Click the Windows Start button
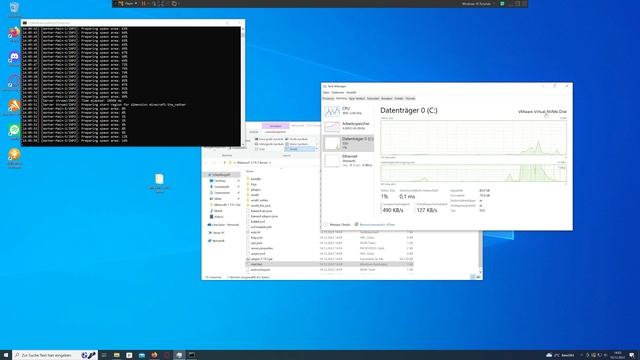Screen dimensions: 640x360 point(6,355)
